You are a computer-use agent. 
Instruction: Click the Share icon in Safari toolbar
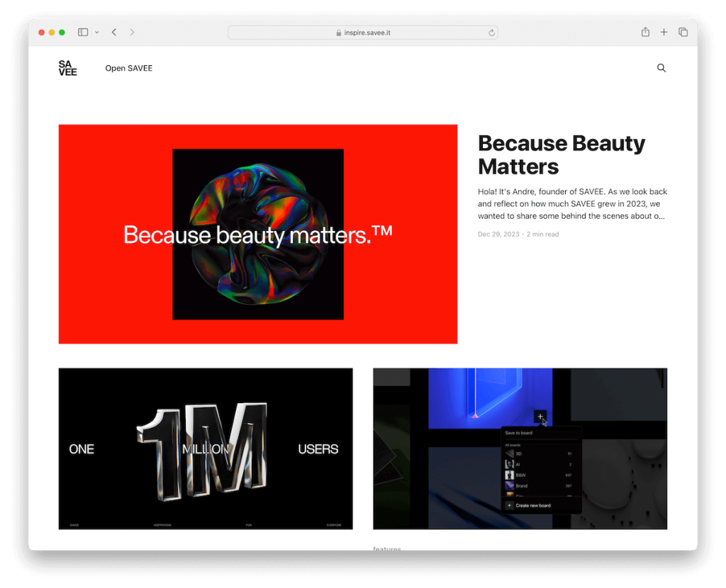pos(645,32)
